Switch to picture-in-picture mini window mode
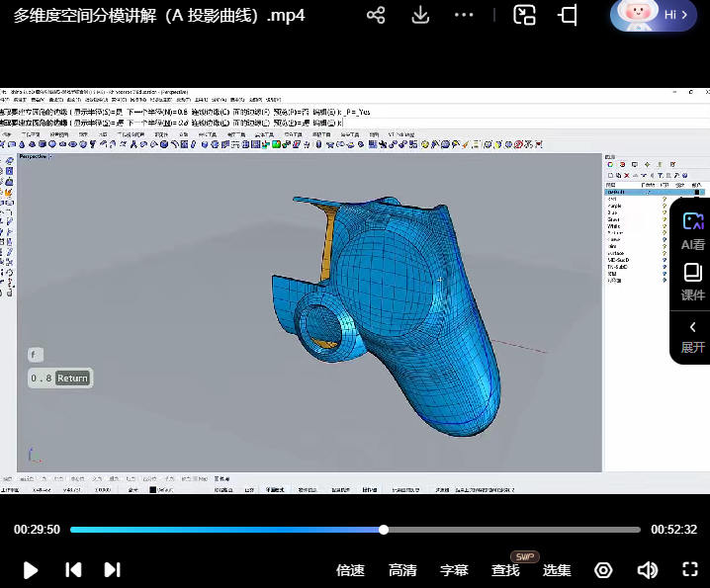 click(524, 15)
